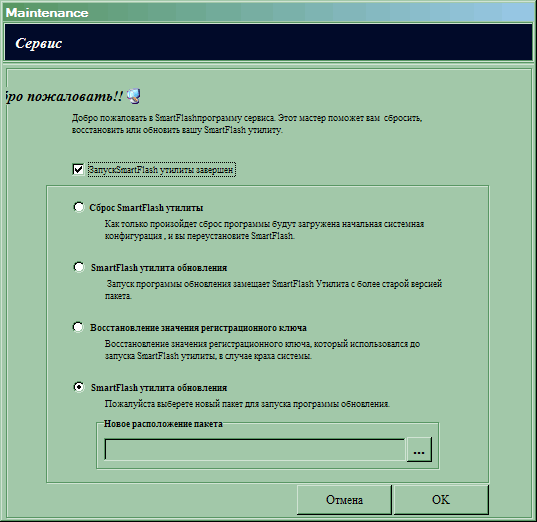
Task: Cancel the wizard with the Отмена button
Action: (344, 500)
